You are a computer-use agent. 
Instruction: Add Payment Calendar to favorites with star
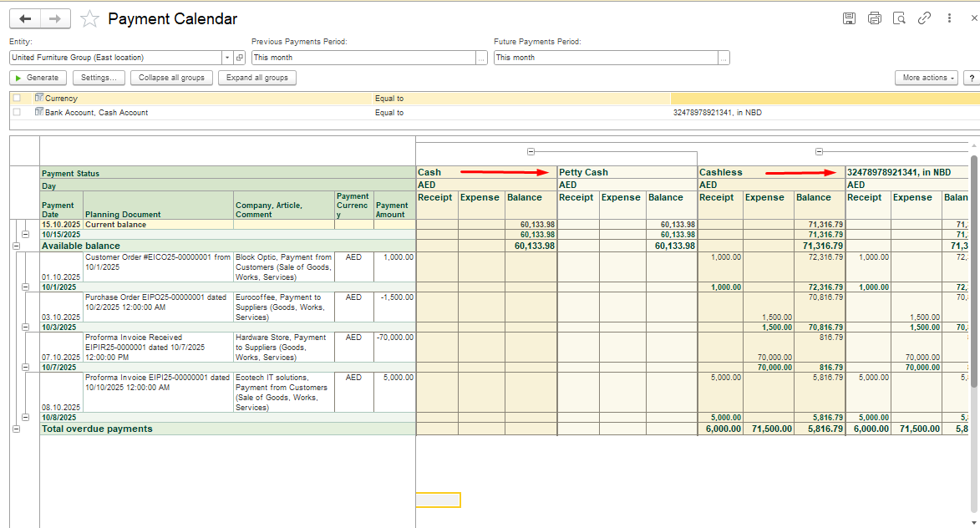(x=89, y=19)
